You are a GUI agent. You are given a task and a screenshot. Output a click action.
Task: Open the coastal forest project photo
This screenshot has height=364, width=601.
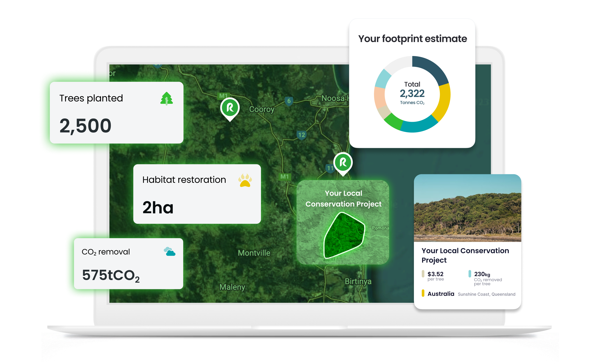(x=467, y=208)
